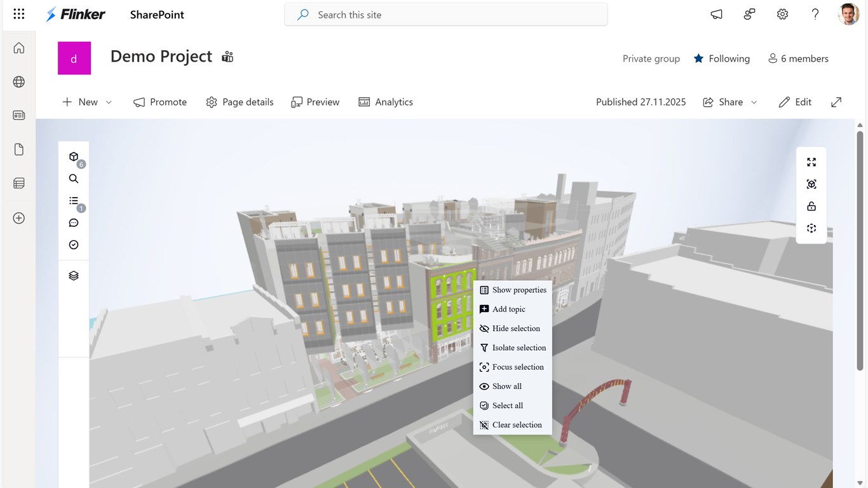Choose Add topic in context menu
The image size is (868, 488).
pos(513,309)
